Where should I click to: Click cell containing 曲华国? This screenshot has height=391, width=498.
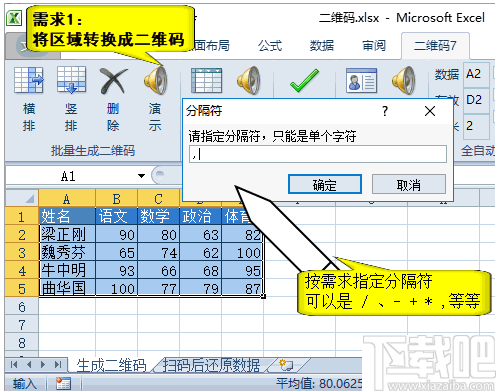67,288
